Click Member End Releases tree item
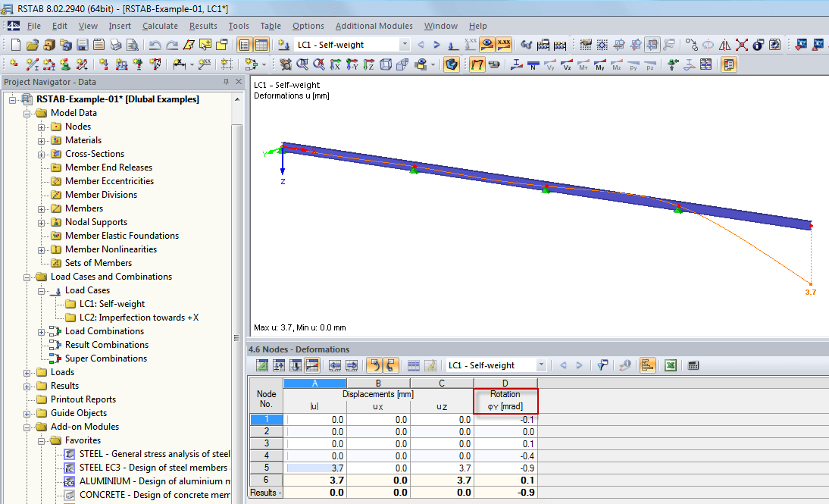829x504 pixels. click(108, 167)
